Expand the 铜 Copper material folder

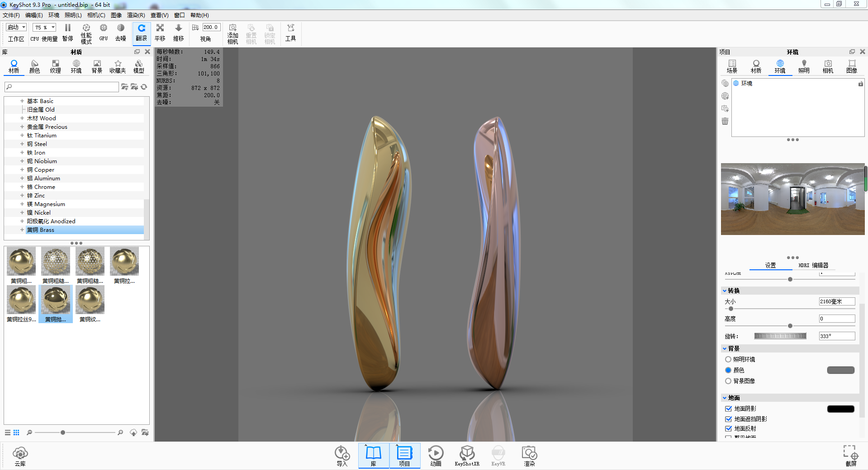tap(22, 170)
